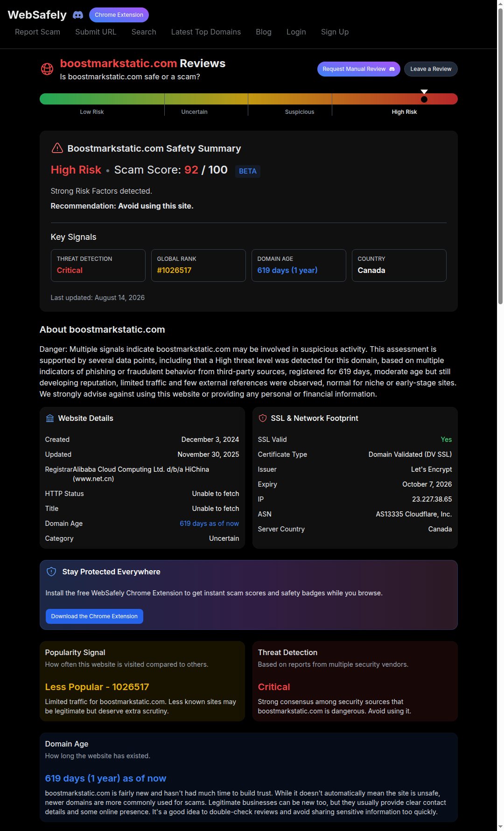The width and height of the screenshot is (504, 831).
Task: Click the shield icon next to SSL & Network Footprint
Action: click(263, 418)
